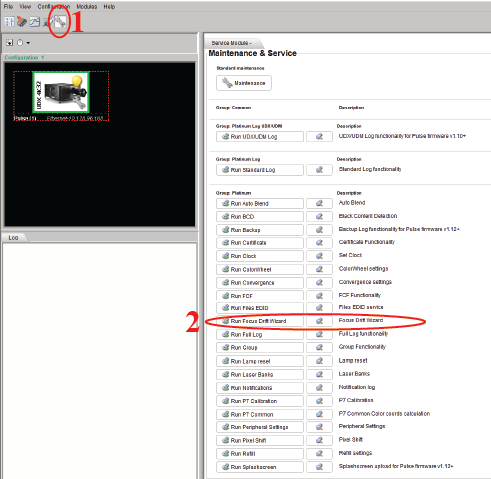Launch Run Focus Drift Wizard
The height and width of the screenshot is (479, 491).
pos(260,321)
